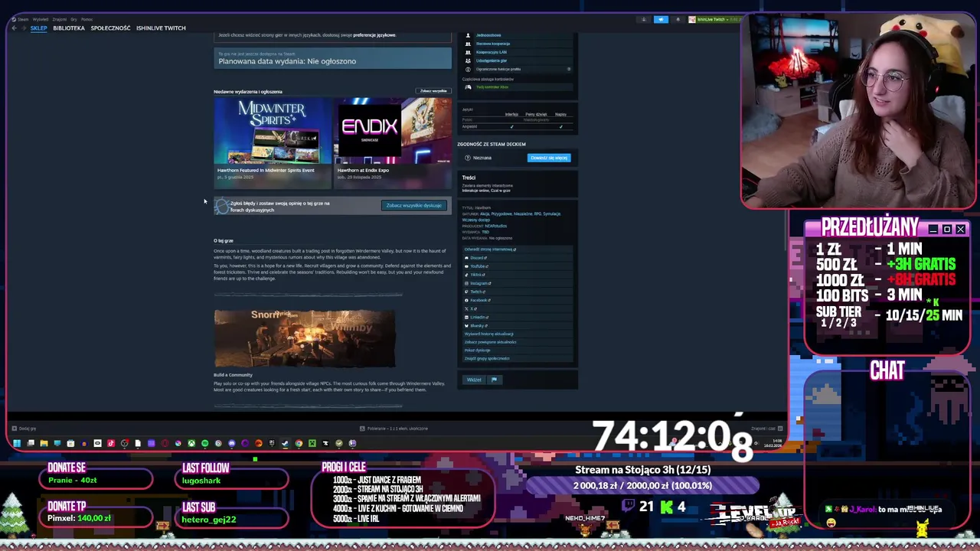
Task: Open the Znajomi menu
Action: 59,19
